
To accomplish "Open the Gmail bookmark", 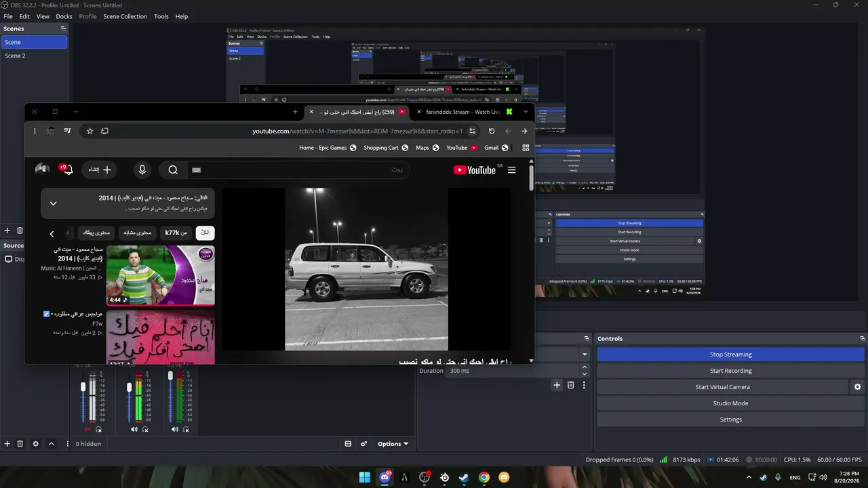I will (x=496, y=148).
